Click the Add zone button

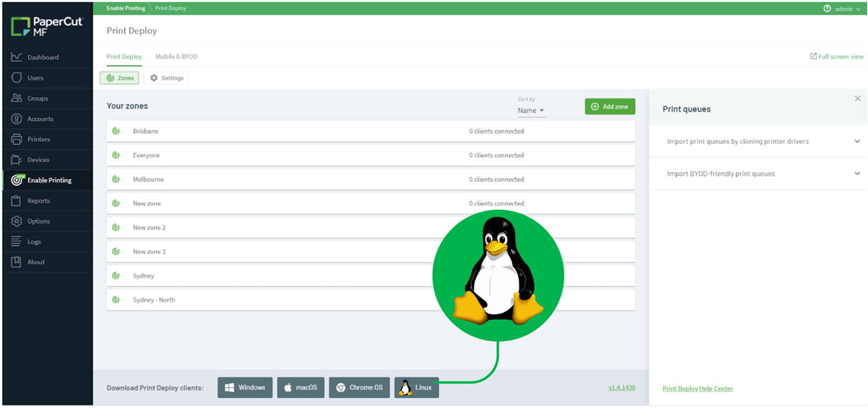pyautogui.click(x=610, y=106)
